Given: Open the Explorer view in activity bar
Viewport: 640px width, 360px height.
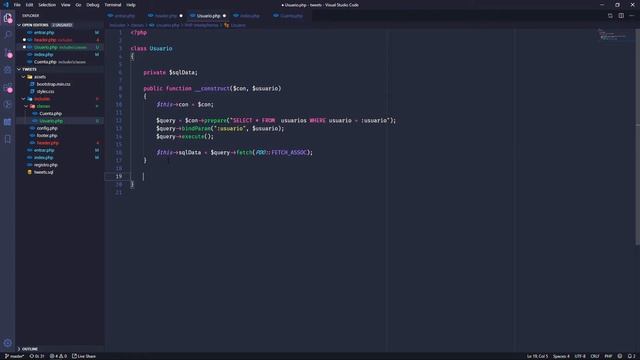Looking at the screenshot, I should coord(8,18).
